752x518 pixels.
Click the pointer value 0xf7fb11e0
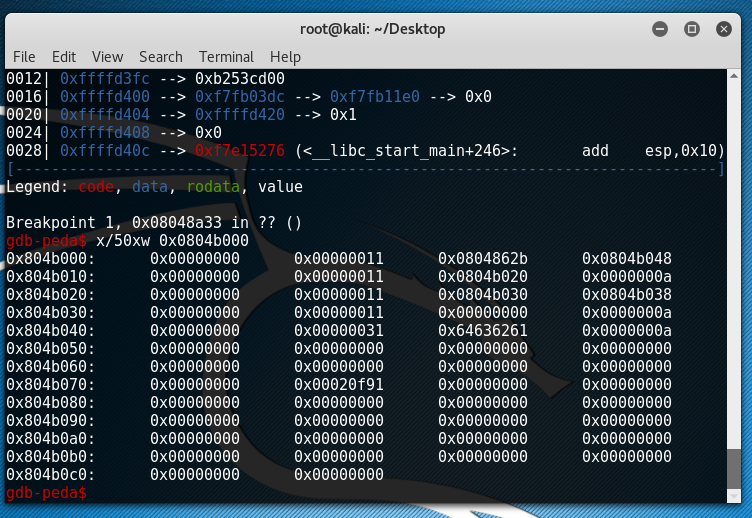pos(375,97)
